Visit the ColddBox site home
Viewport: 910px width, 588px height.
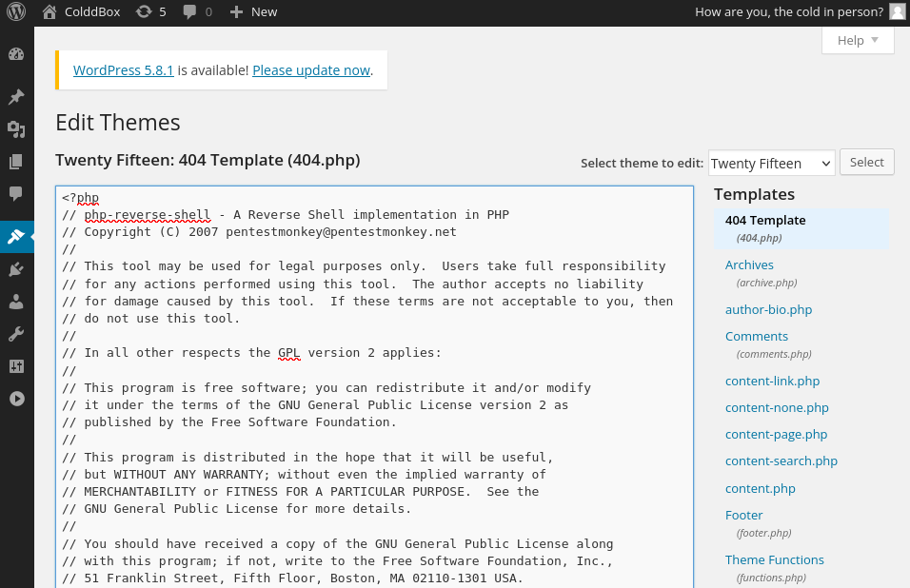[81, 11]
